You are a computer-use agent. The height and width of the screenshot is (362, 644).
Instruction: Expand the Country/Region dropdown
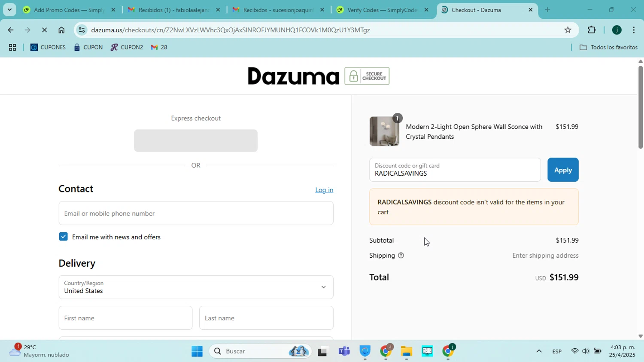[196, 287]
